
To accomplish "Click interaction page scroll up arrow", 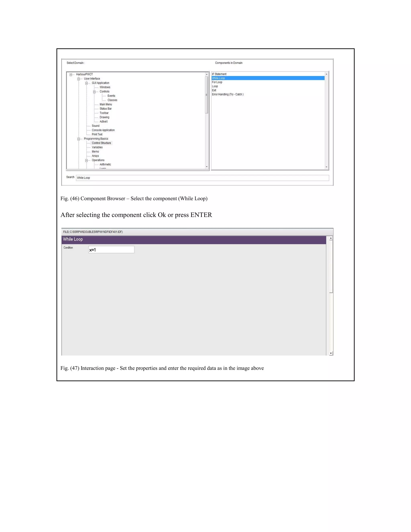I will tap(331, 238).
